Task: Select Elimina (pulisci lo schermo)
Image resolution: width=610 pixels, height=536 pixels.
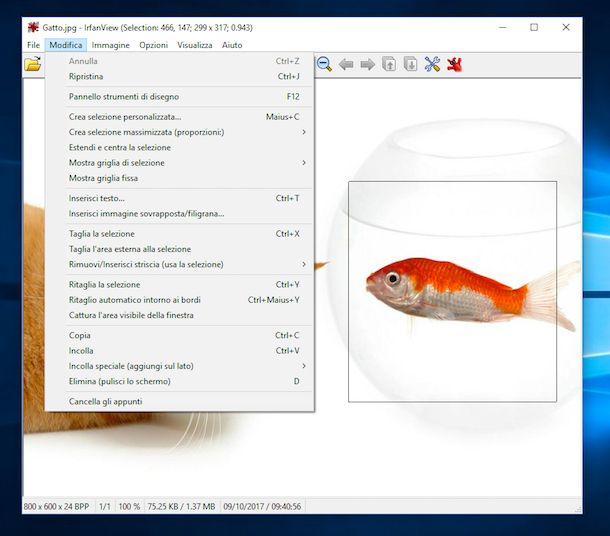Action: [x=180, y=381]
